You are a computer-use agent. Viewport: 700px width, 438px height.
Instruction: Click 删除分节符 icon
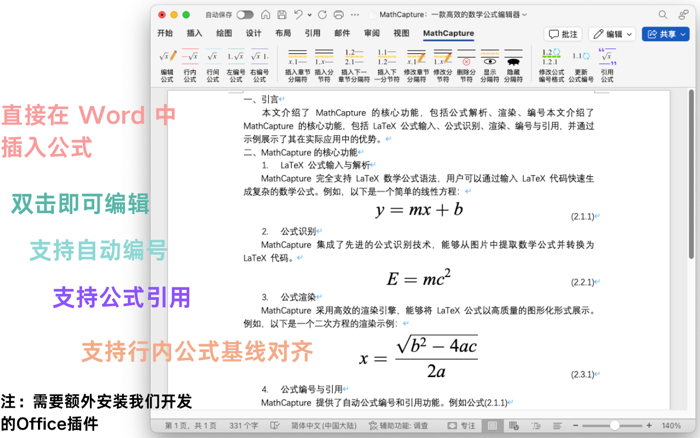tap(466, 65)
